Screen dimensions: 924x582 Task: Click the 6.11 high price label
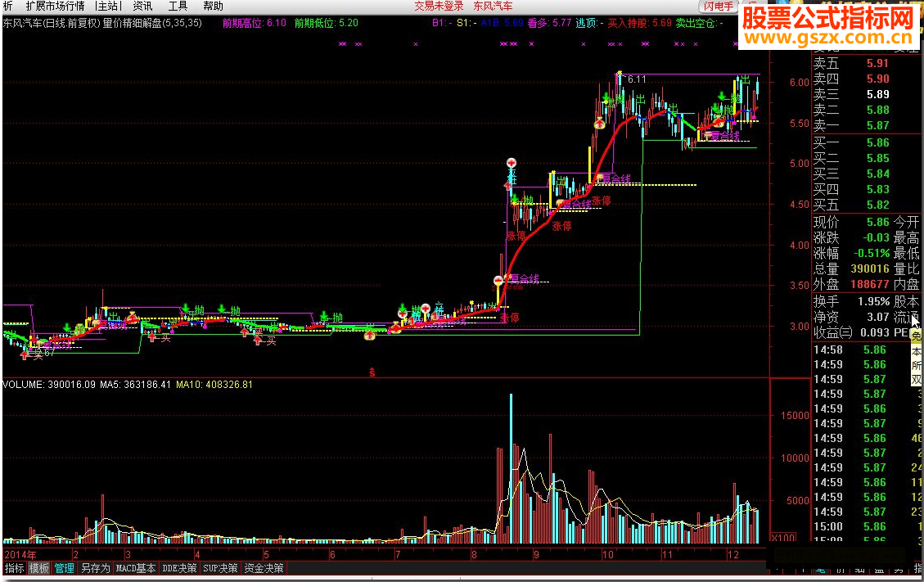click(637, 79)
